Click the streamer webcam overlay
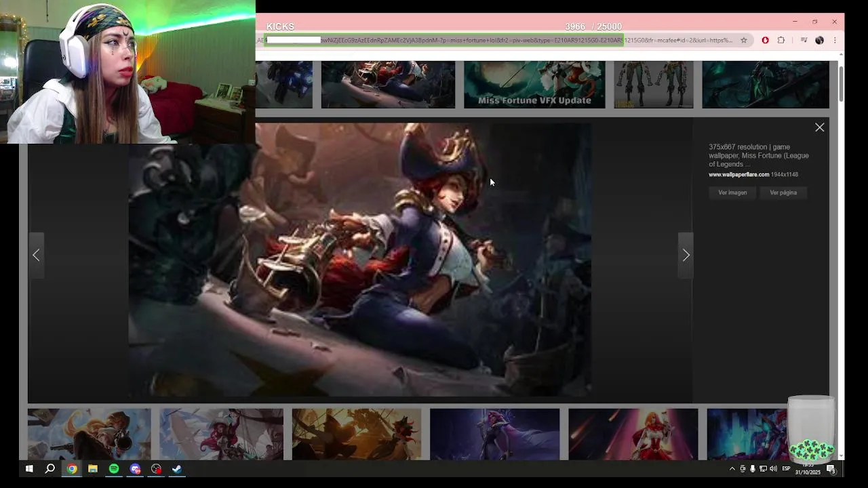 [127, 72]
